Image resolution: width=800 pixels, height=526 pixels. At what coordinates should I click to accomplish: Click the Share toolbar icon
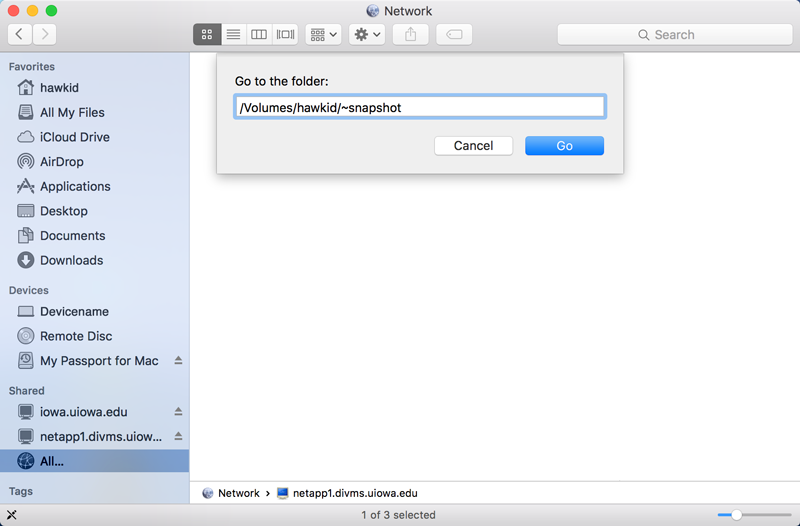[x=411, y=34]
